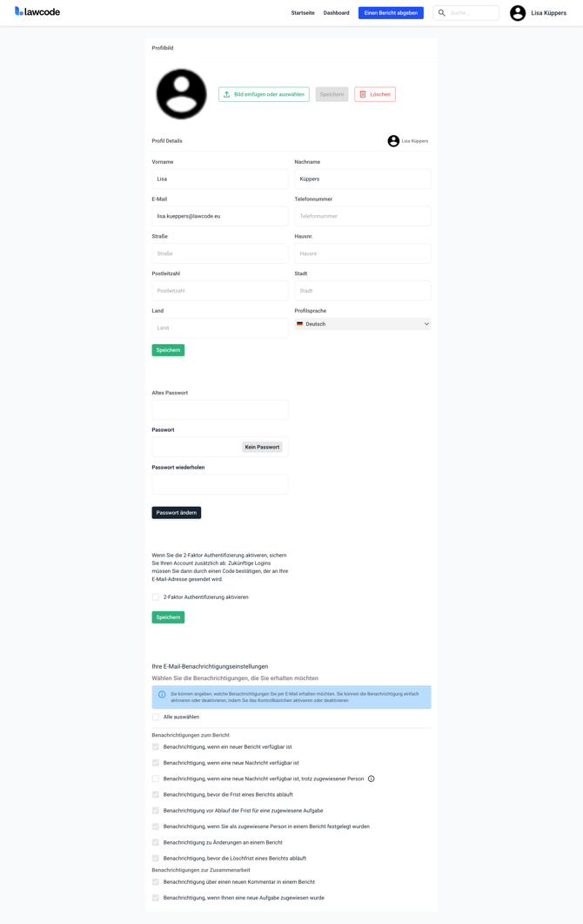Open the Profilsprache dropdown
Viewport: 583px width, 924px height.
(x=362, y=324)
